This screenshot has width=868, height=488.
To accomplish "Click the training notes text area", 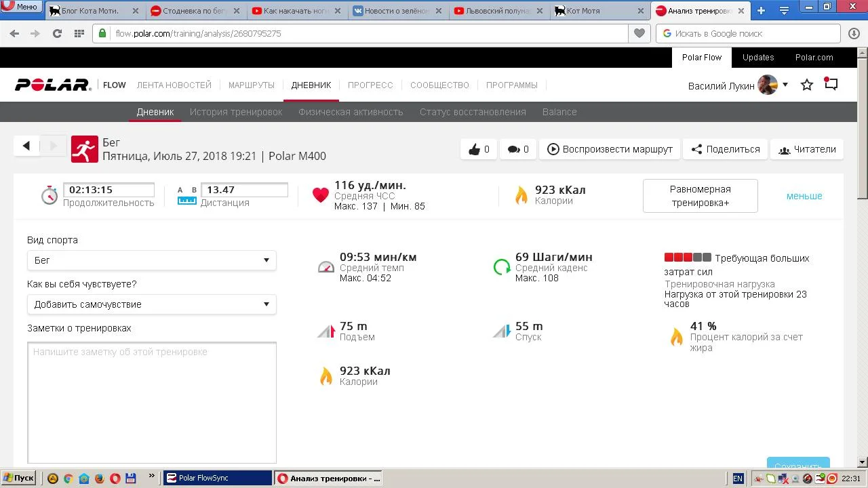I will (x=152, y=403).
